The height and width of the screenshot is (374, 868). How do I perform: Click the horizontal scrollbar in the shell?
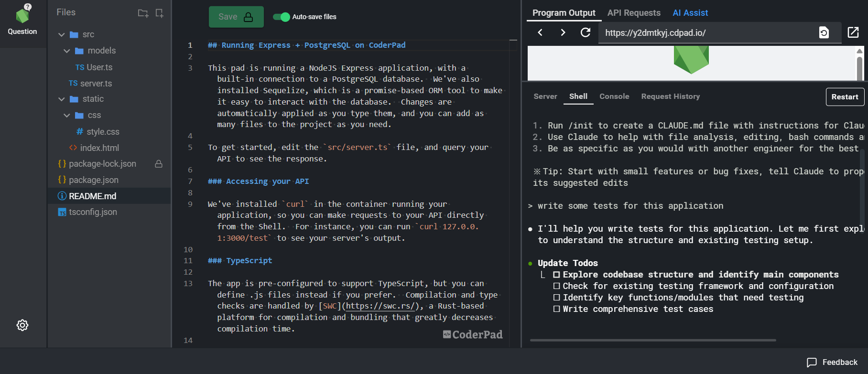[x=652, y=340]
